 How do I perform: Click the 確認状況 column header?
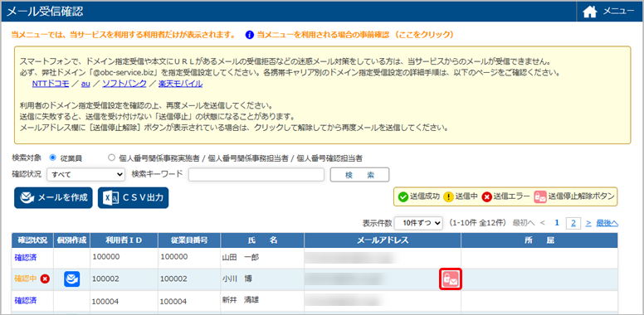pyautogui.click(x=32, y=240)
